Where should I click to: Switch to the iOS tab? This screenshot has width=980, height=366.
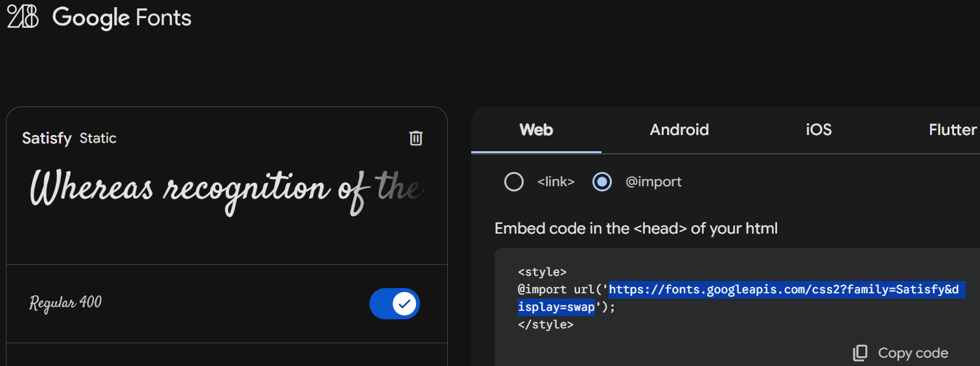(819, 130)
